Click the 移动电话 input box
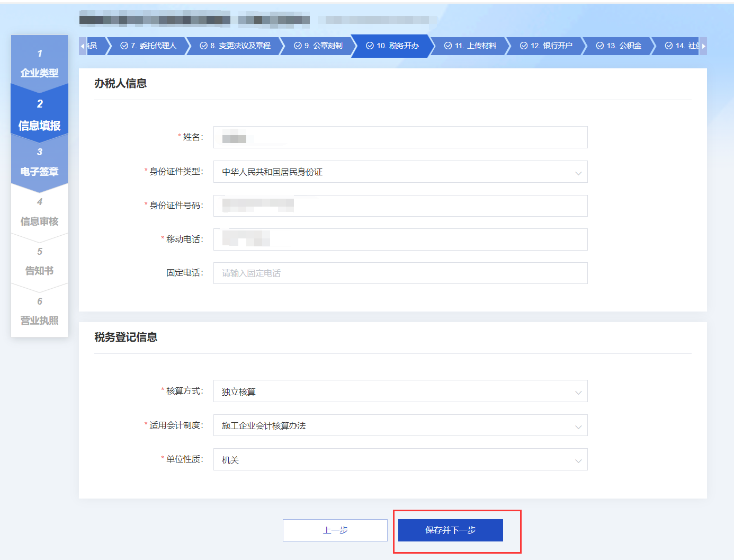This screenshot has height=560, width=734. pos(400,239)
